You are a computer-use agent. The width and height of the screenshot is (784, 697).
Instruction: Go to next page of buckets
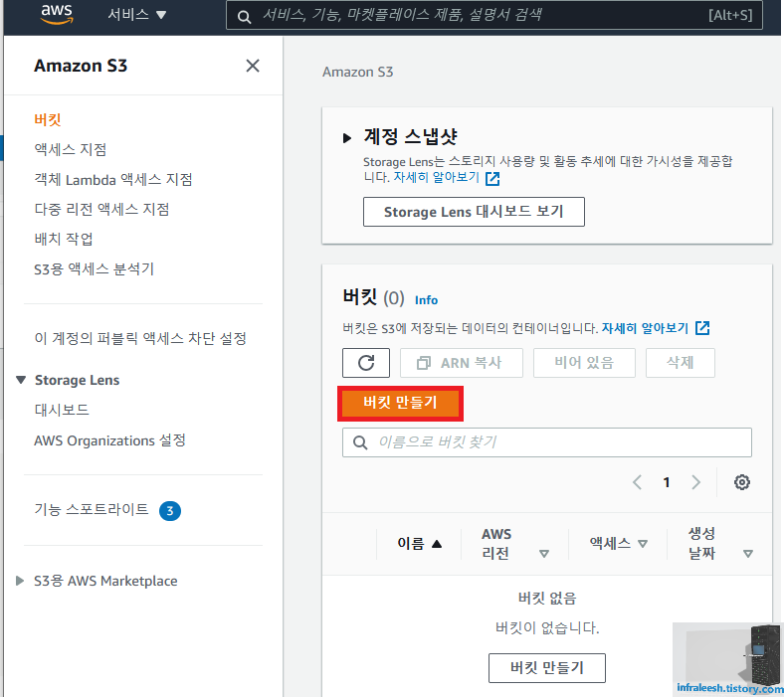(695, 482)
